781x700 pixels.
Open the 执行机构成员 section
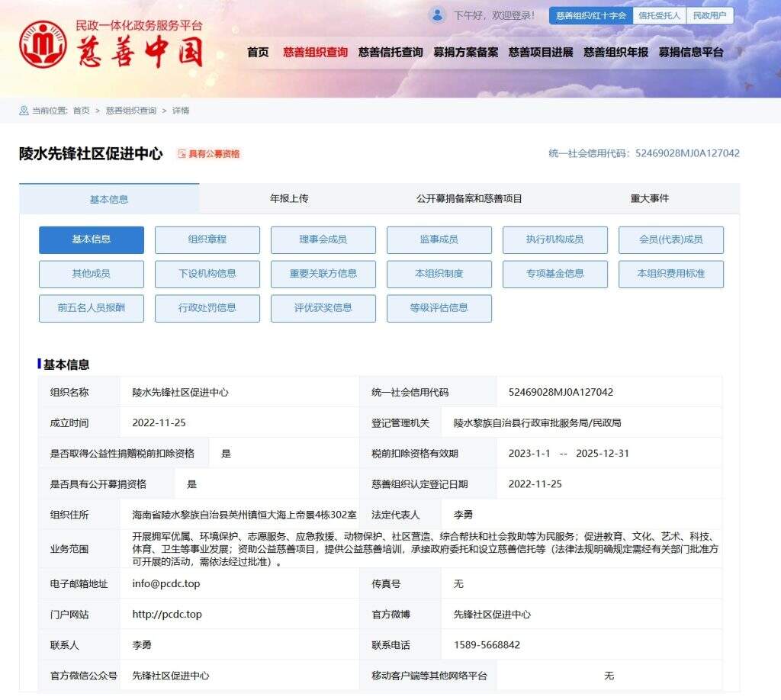point(555,239)
